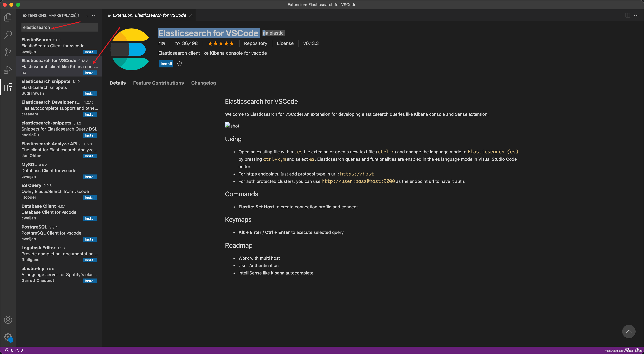
Task: Install the ElasticSearch by cweijan extension
Action: pos(90,52)
